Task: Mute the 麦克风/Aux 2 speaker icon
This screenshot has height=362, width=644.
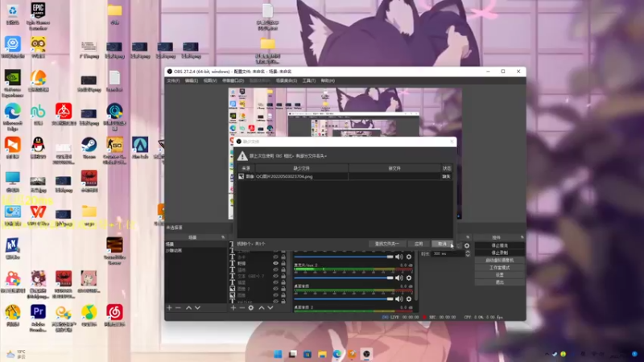Action: click(398, 278)
